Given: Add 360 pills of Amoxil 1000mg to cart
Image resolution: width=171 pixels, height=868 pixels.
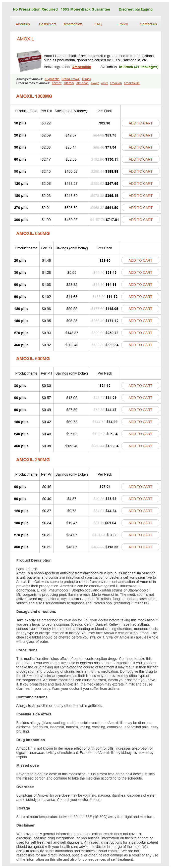Looking at the screenshot, I should coord(140,220).
